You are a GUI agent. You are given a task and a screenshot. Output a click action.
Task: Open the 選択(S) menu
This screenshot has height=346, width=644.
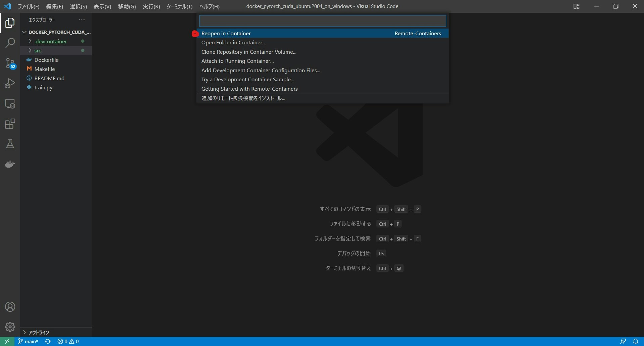(x=78, y=6)
